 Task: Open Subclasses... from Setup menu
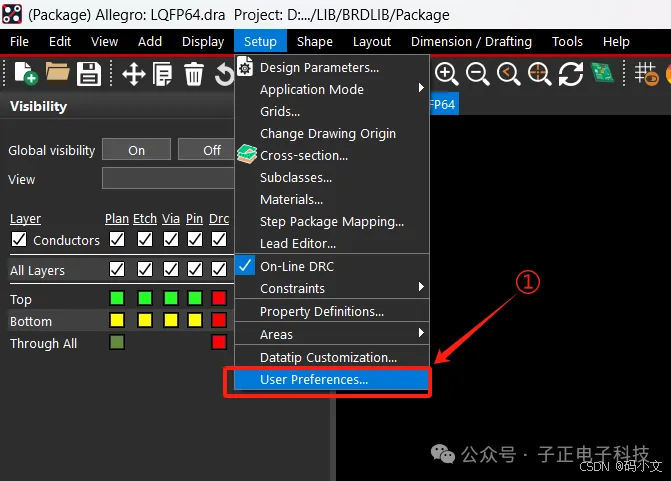332,178
